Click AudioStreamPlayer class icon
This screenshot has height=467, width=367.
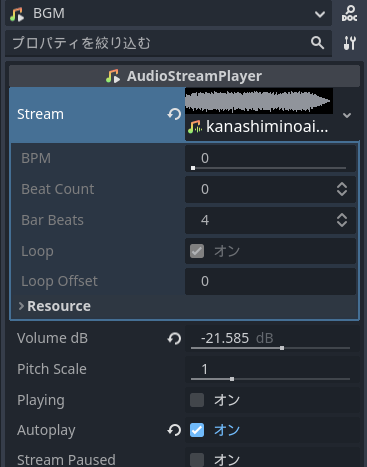113,76
